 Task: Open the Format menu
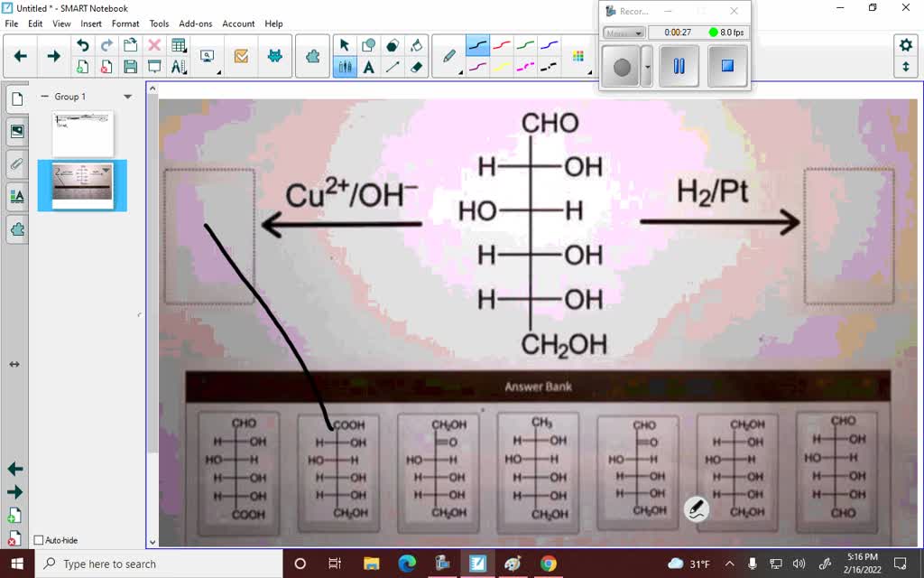125,23
